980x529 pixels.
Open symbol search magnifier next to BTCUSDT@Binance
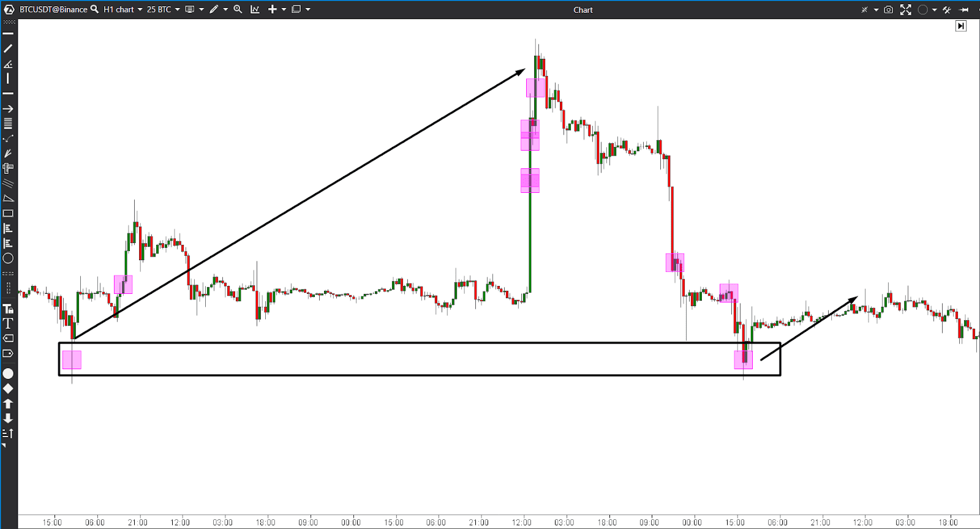(95, 9)
